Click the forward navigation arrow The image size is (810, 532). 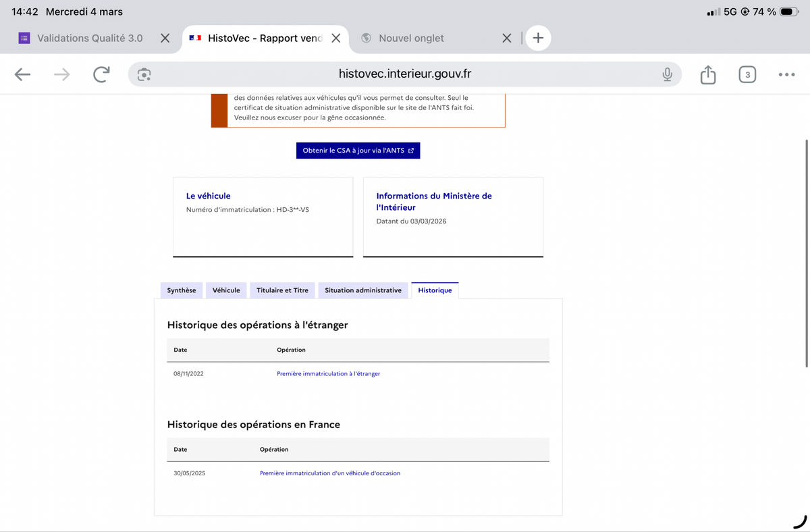click(x=61, y=75)
